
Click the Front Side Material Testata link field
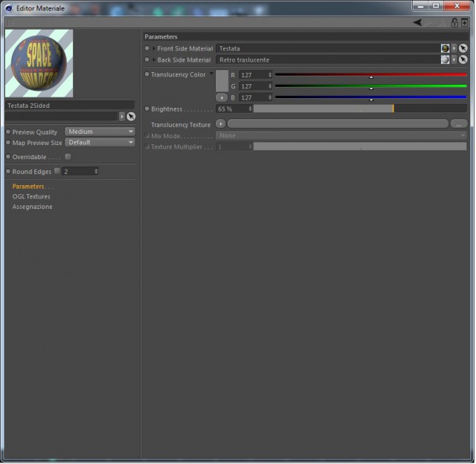[328, 48]
